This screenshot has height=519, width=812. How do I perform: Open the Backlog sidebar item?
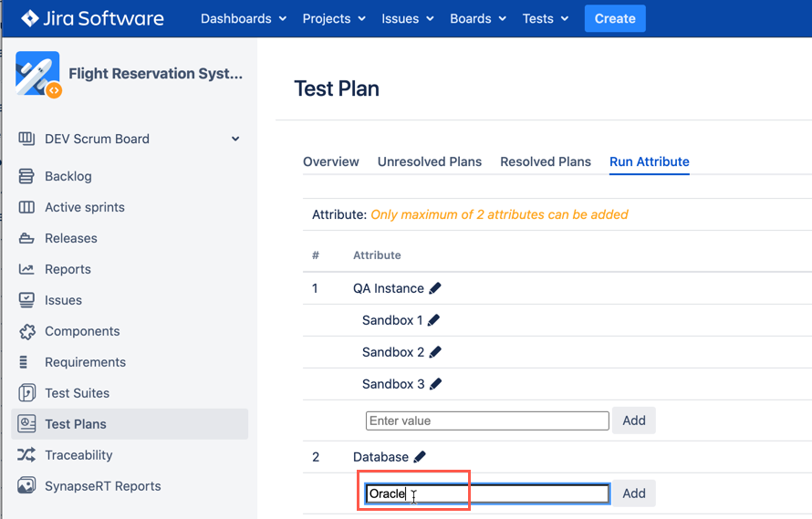[68, 176]
